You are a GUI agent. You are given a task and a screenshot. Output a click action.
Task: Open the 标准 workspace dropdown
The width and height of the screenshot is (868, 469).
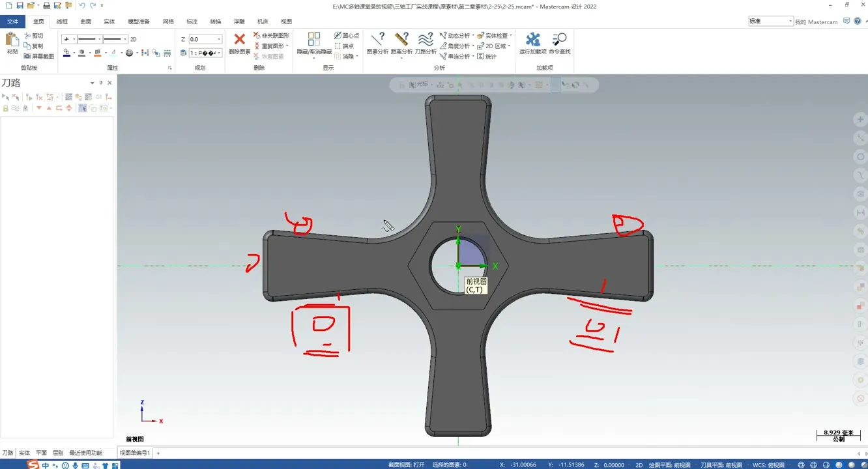click(790, 21)
